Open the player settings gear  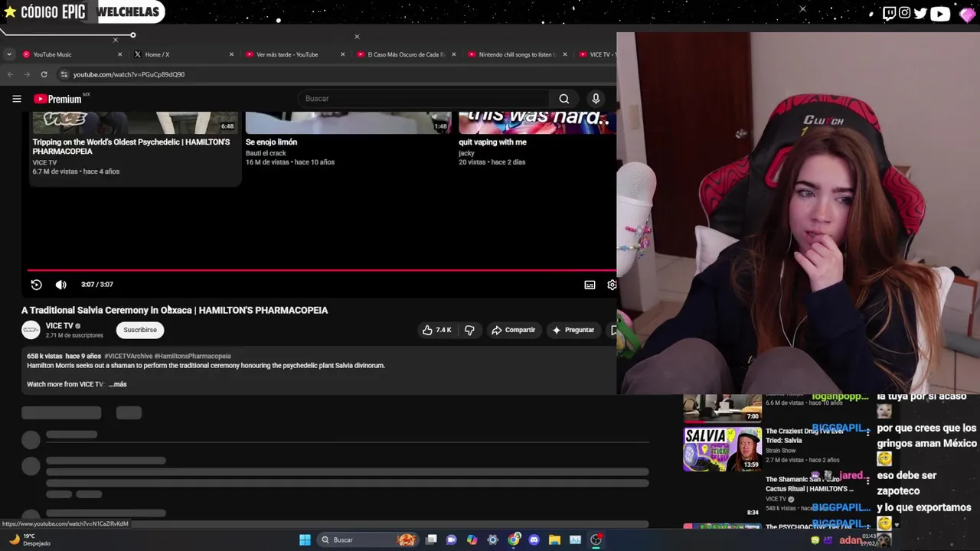[x=612, y=285]
